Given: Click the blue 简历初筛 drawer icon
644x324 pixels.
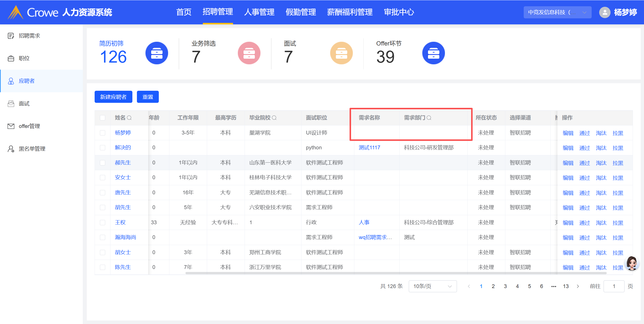Looking at the screenshot, I should (157, 53).
